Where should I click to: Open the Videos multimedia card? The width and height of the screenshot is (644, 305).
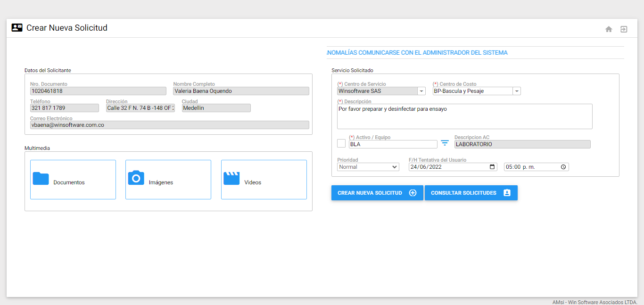(x=264, y=180)
